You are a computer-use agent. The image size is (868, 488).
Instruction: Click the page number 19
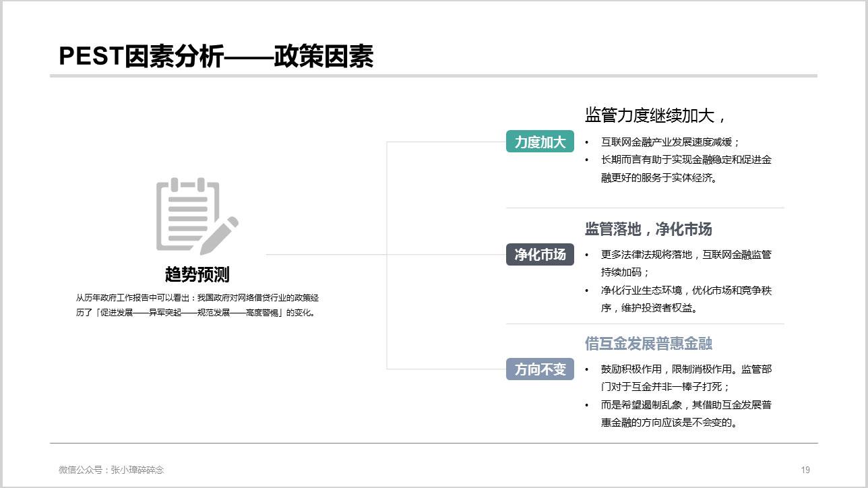(x=805, y=470)
